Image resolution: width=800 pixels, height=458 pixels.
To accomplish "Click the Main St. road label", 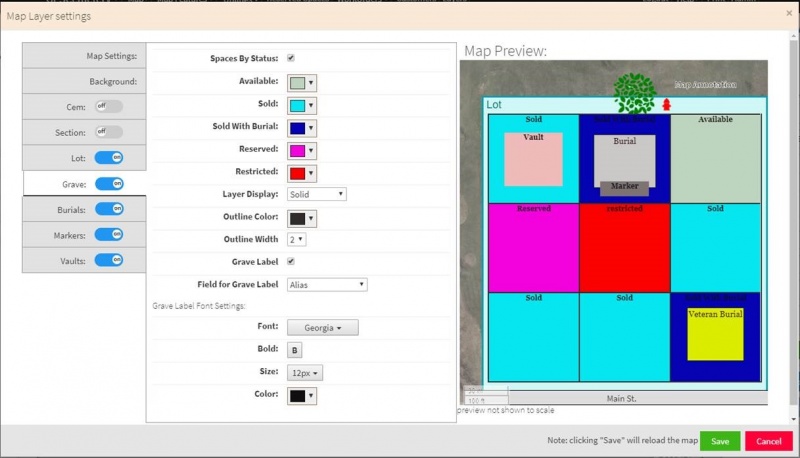I will click(x=621, y=398).
